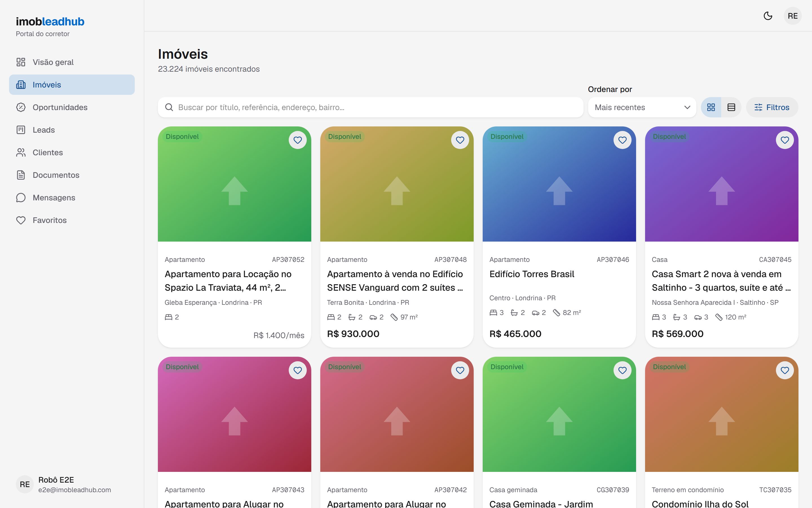Open green thumbnail of AP307052 listing
This screenshot has height=508, width=812.
235,184
